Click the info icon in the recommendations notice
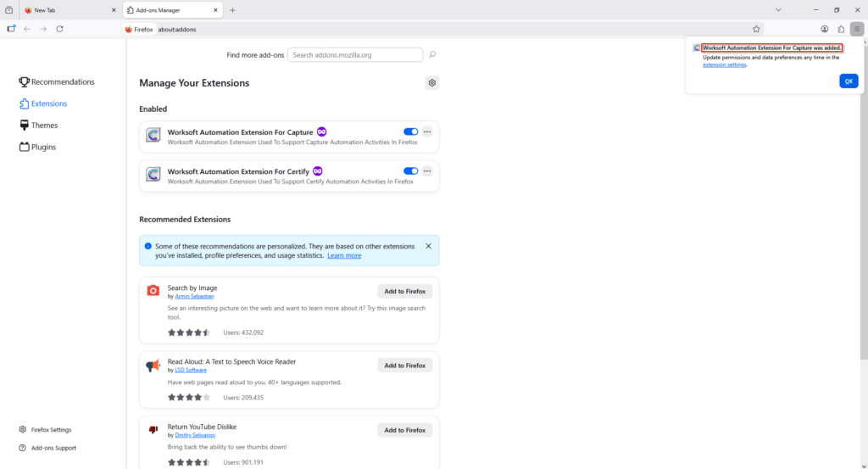The height and width of the screenshot is (469, 868). [147, 246]
